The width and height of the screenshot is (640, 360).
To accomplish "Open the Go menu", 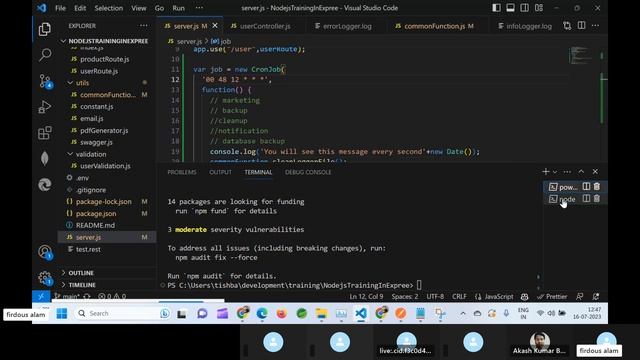I will pos(159,8).
